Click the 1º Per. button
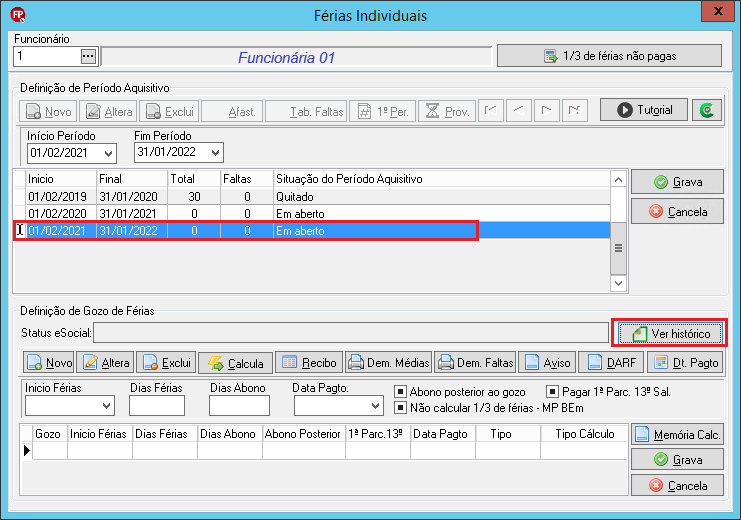This screenshot has width=741, height=520. [382, 111]
